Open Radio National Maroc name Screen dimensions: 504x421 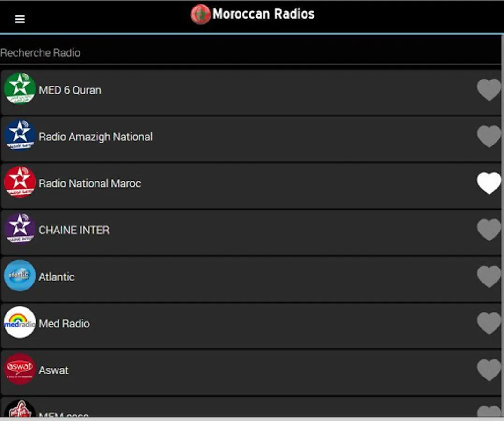(90, 183)
